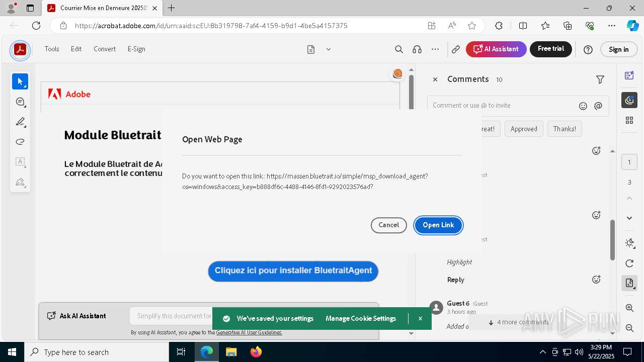Click the page number 1 box
The height and width of the screenshot is (362, 644).
(629, 162)
